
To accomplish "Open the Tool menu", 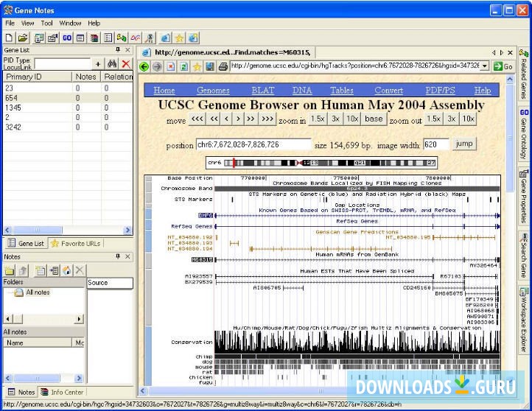I will 47,23.
